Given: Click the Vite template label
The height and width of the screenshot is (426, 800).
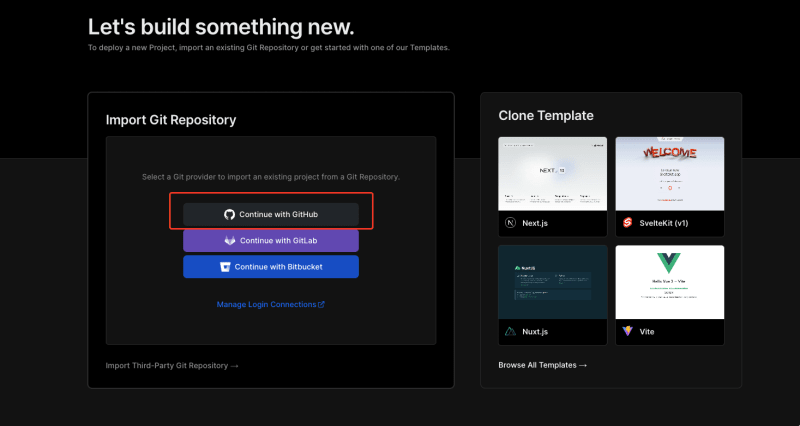Looking at the screenshot, I should tap(646, 332).
